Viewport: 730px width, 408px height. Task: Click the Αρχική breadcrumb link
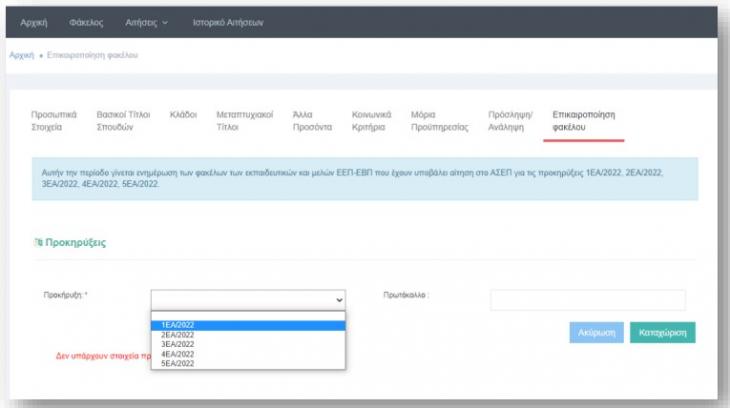pyautogui.click(x=22, y=54)
